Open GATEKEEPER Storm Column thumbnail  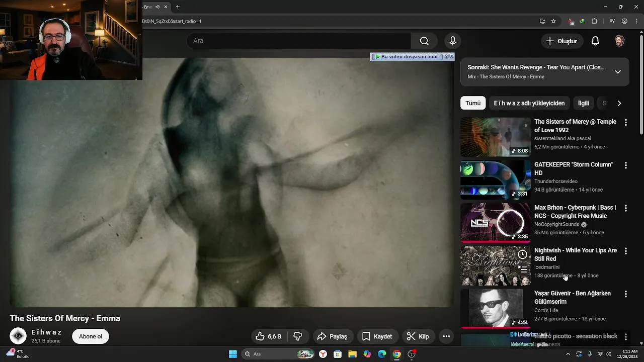(496, 180)
